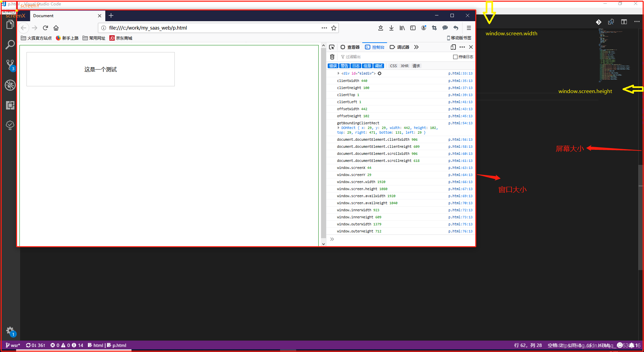Open the Firefox account avatar icon
The image size is (644, 352).
click(x=424, y=28)
